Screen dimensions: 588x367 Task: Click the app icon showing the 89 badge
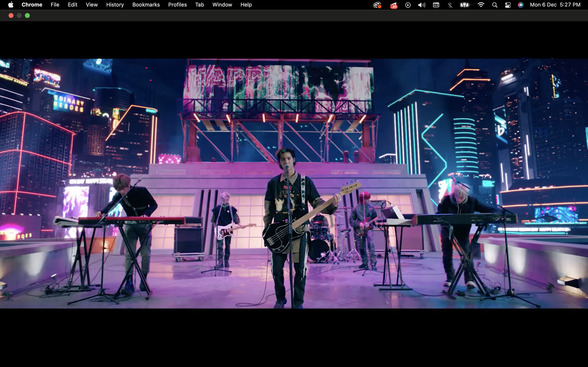[393, 5]
